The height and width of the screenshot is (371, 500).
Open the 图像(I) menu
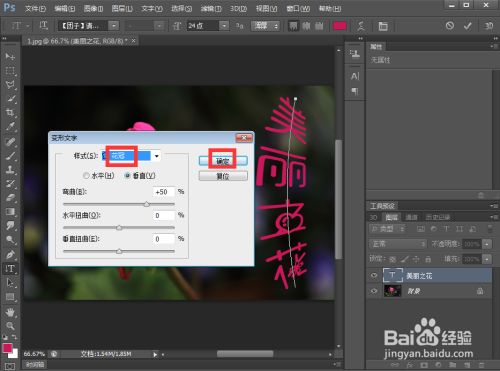tap(93, 8)
